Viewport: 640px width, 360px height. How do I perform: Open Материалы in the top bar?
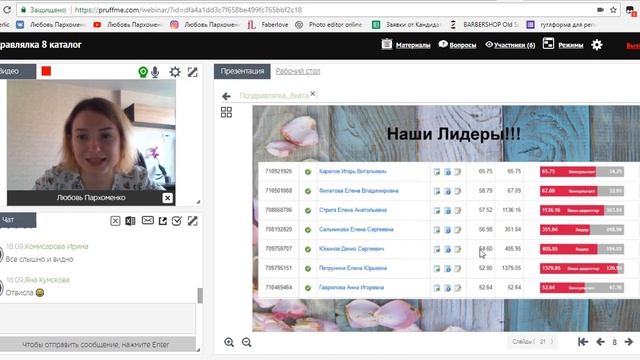tap(406, 44)
